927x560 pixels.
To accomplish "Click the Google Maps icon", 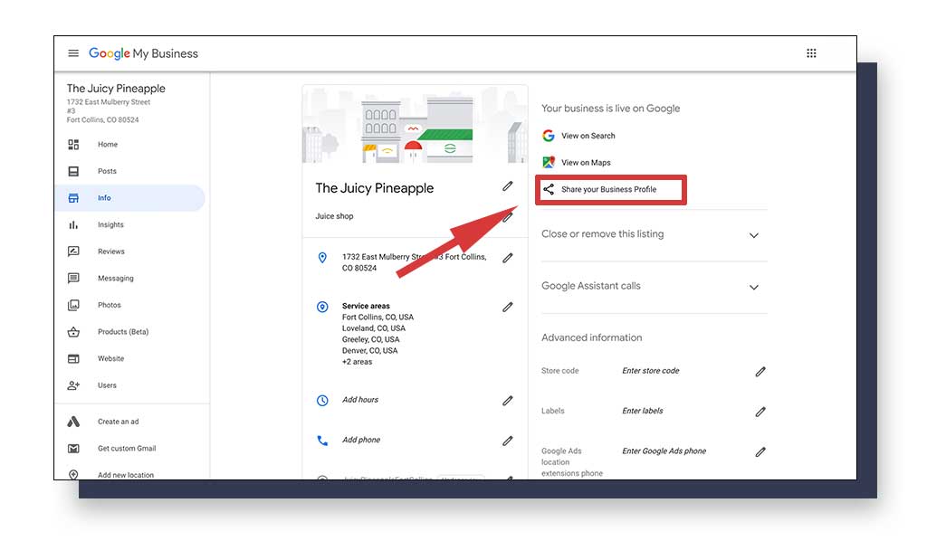I will 549,163.
